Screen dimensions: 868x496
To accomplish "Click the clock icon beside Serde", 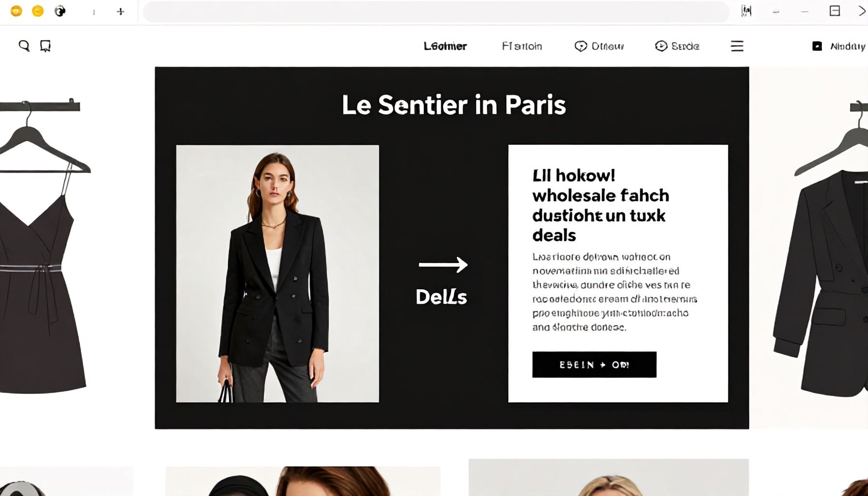I will (661, 46).
